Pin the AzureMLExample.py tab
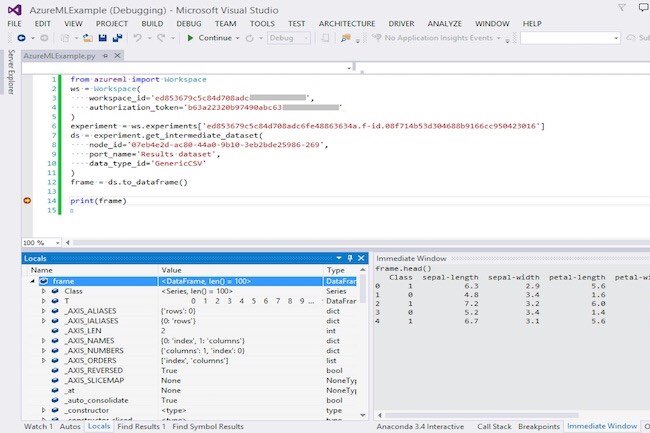This screenshot has height=433, width=650. (x=106, y=56)
